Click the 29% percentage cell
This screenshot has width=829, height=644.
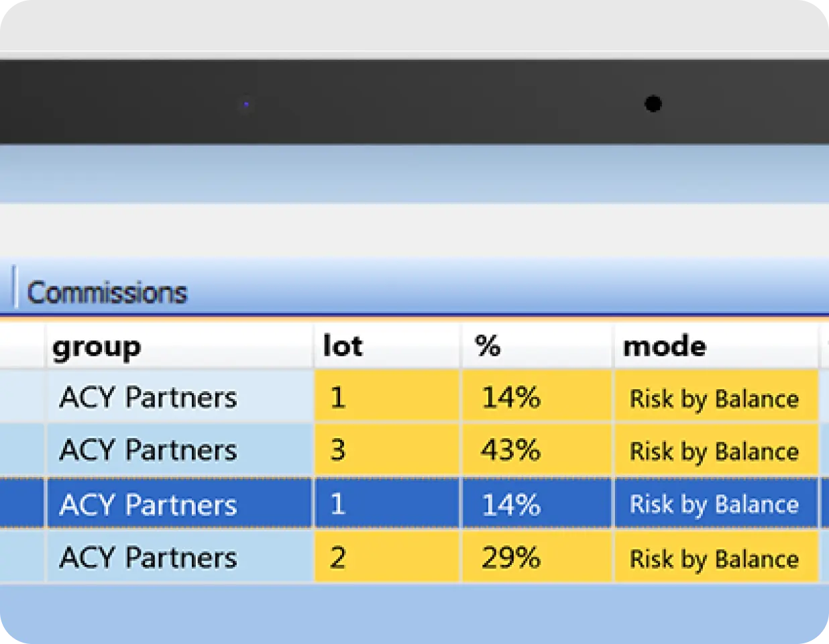[511, 557]
